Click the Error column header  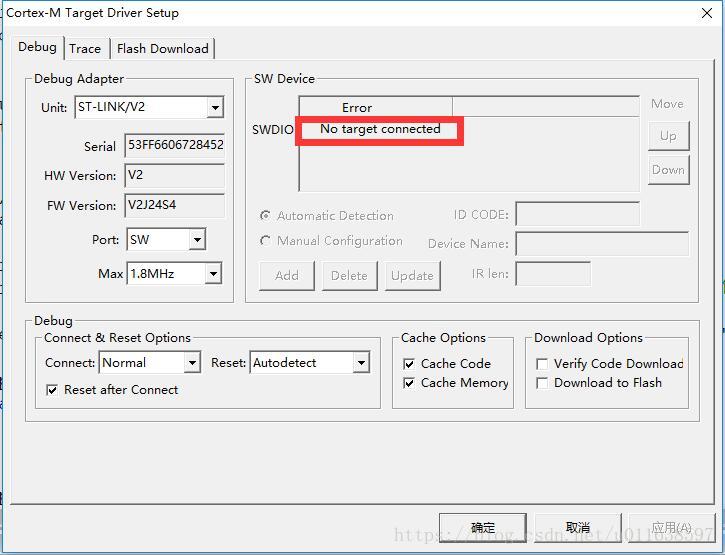[375, 107]
